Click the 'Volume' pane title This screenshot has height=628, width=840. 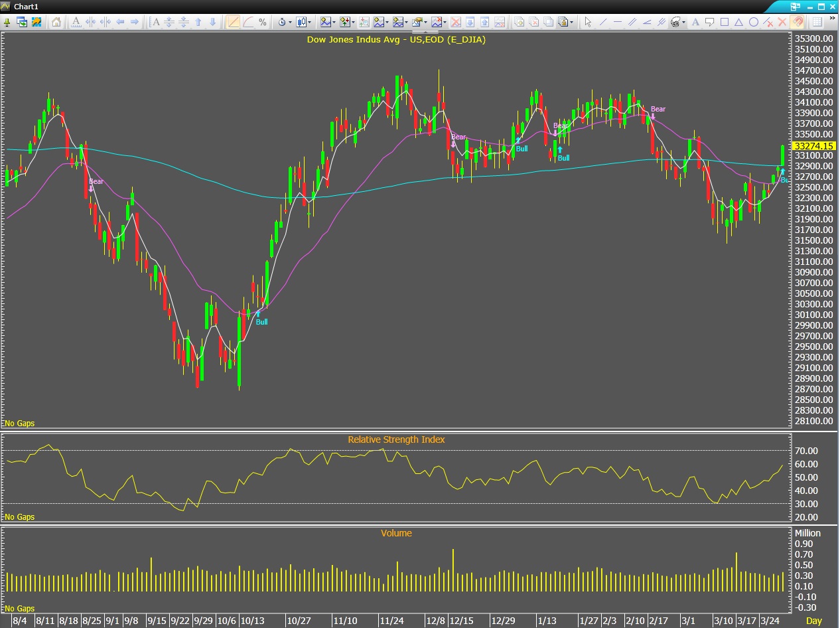396,533
